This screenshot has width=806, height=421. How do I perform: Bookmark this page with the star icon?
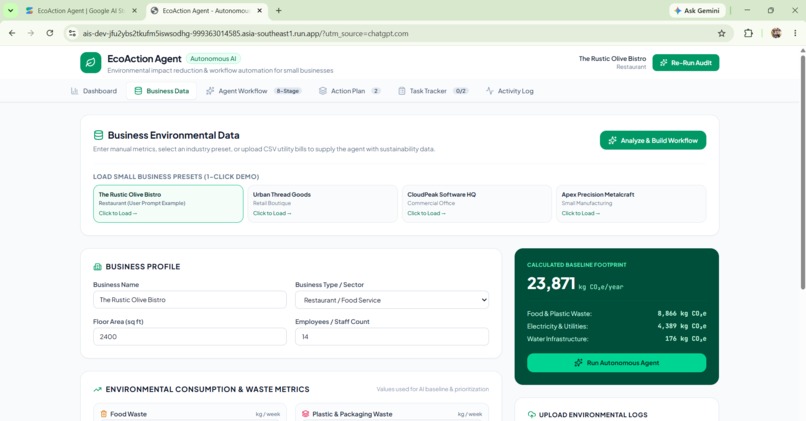coord(721,33)
